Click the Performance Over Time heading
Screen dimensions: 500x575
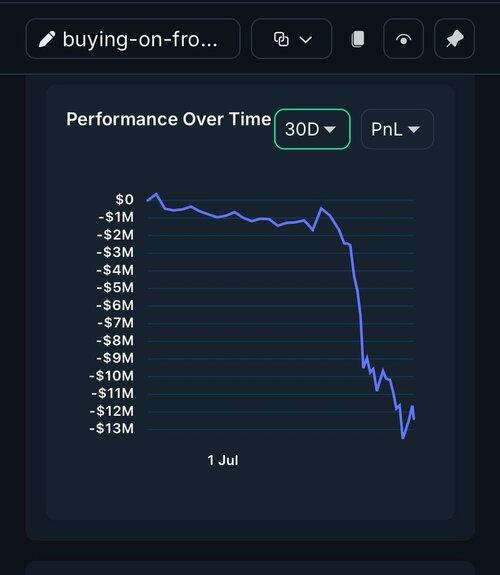[x=168, y=119]
